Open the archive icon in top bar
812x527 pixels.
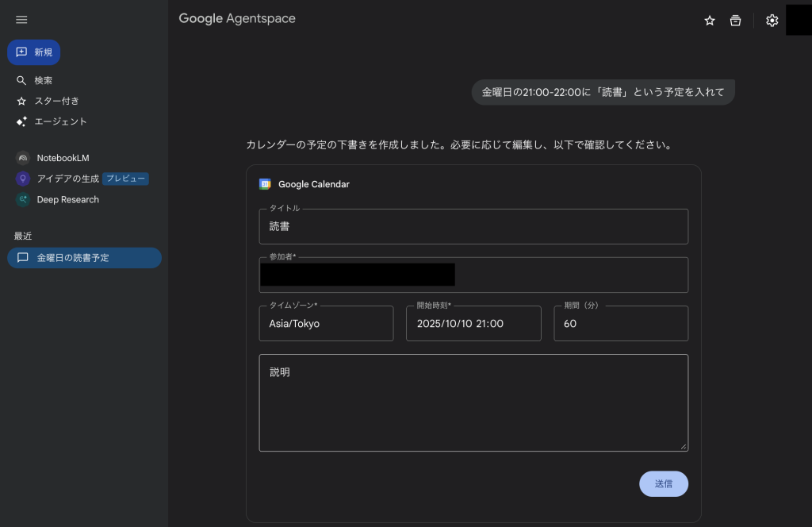click(x=736, y=21)
